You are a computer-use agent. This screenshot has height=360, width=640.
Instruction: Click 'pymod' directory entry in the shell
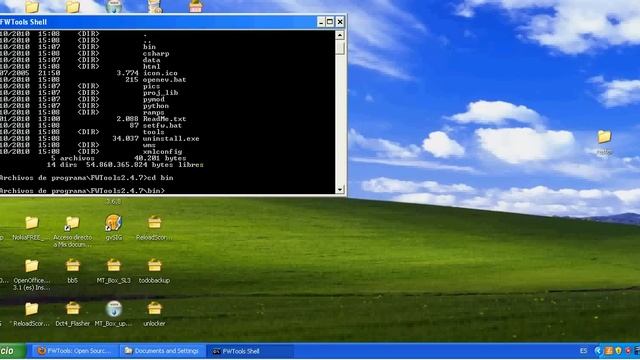[153, 99]
